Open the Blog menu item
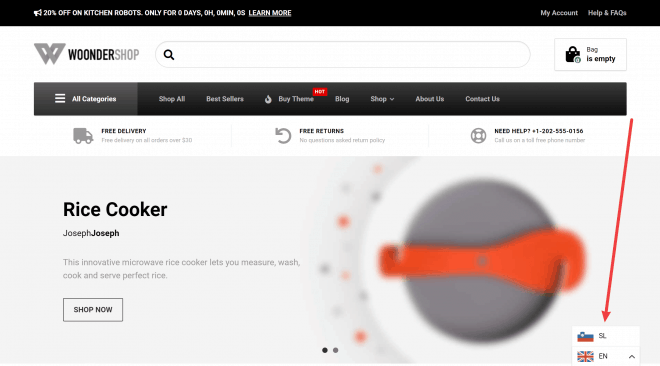The width and height of the screenshot is (660, 366). pyautogui.click(x=342, y=99)
